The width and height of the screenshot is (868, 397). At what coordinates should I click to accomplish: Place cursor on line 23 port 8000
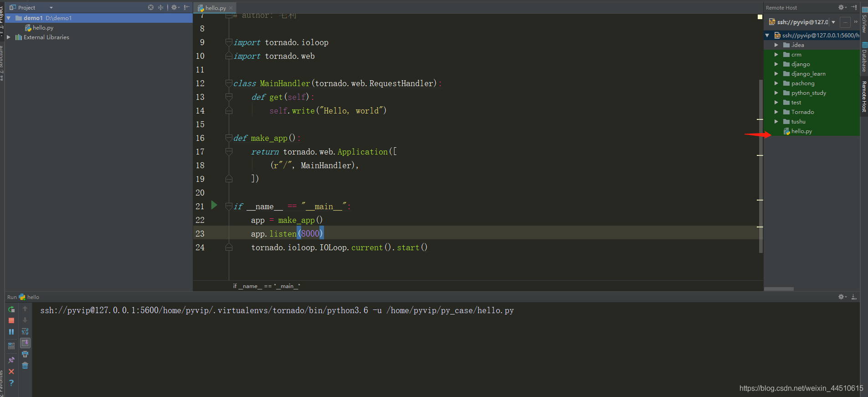(x=310, y=233)
